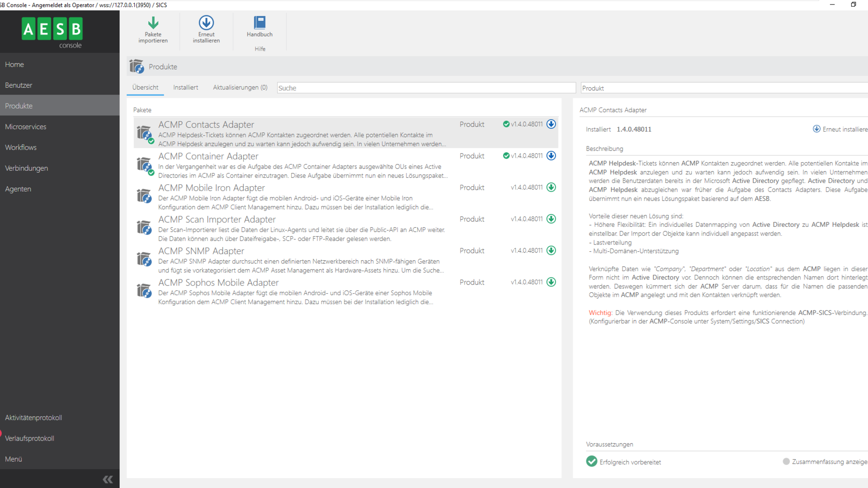Open Verbindungen in the sidebar
The image size is (868, 488).
coord(60,169)
